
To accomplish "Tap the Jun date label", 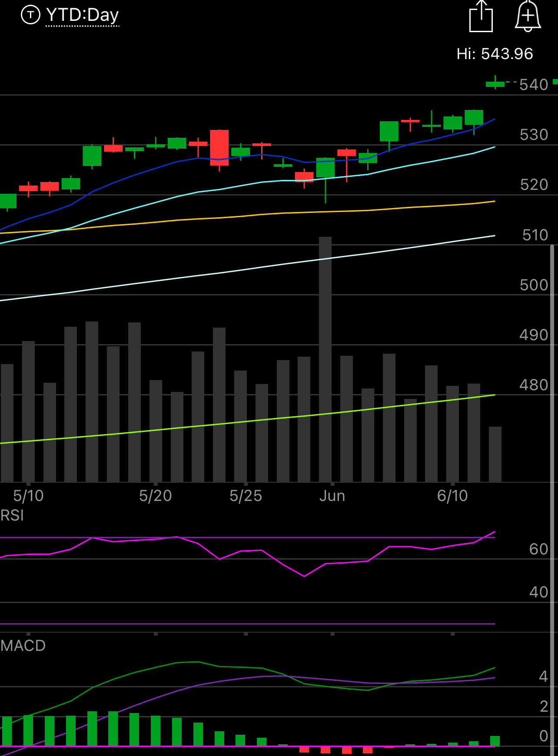I will 332,496.
